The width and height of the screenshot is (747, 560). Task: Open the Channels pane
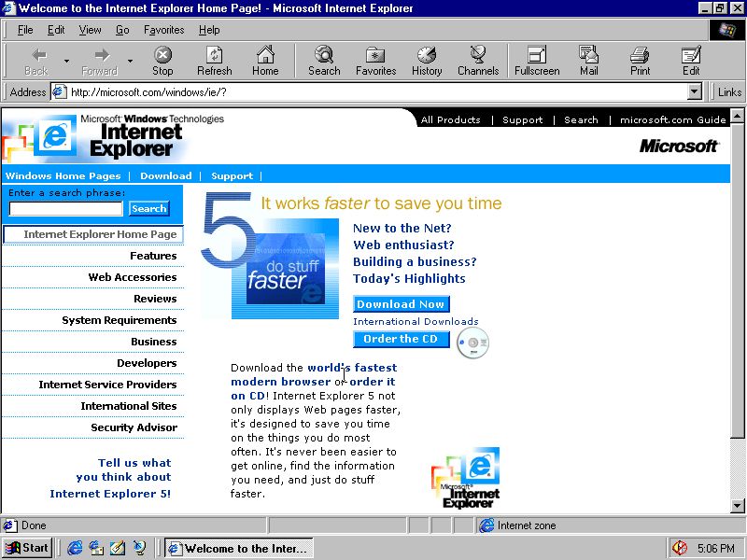click(x=478, y=62)
